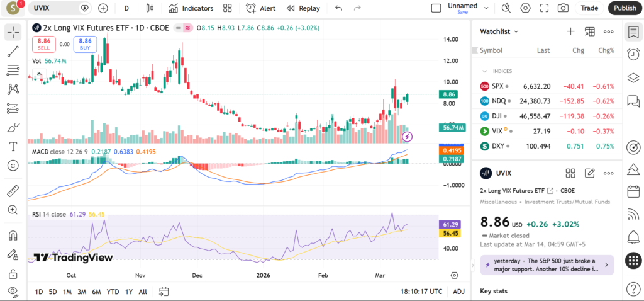Open the Alerts alarm clock panel
This screenshot has width=644, height=301.
click(633, 54)
